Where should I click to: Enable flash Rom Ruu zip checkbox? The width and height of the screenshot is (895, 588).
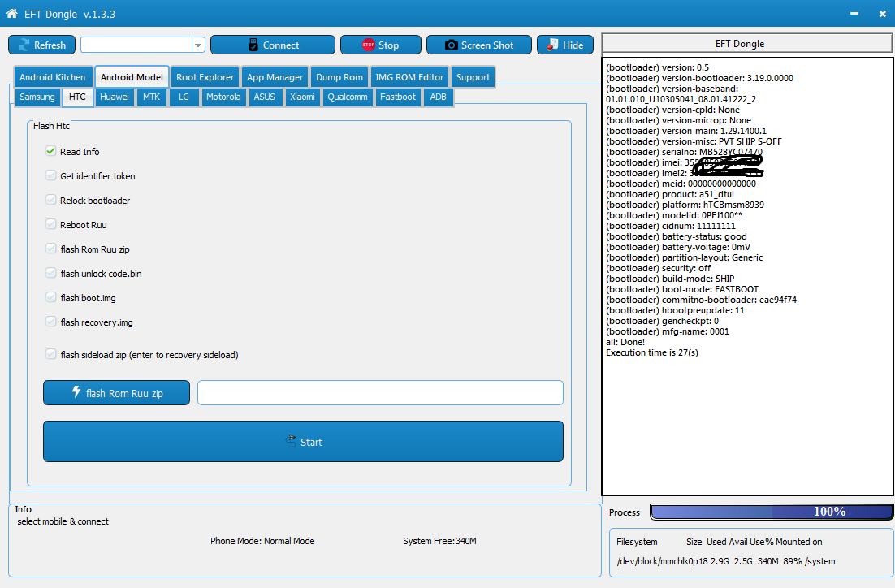click(51, 249)
